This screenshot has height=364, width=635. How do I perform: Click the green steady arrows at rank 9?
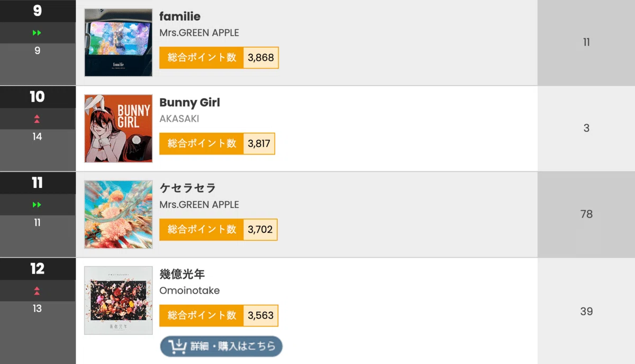37,33
